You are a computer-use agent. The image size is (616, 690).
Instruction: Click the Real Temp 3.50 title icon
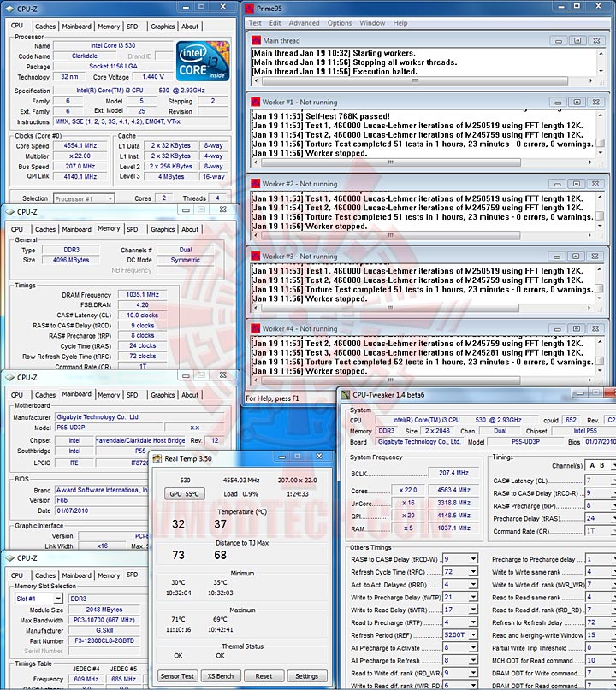[x=157, y=459]
